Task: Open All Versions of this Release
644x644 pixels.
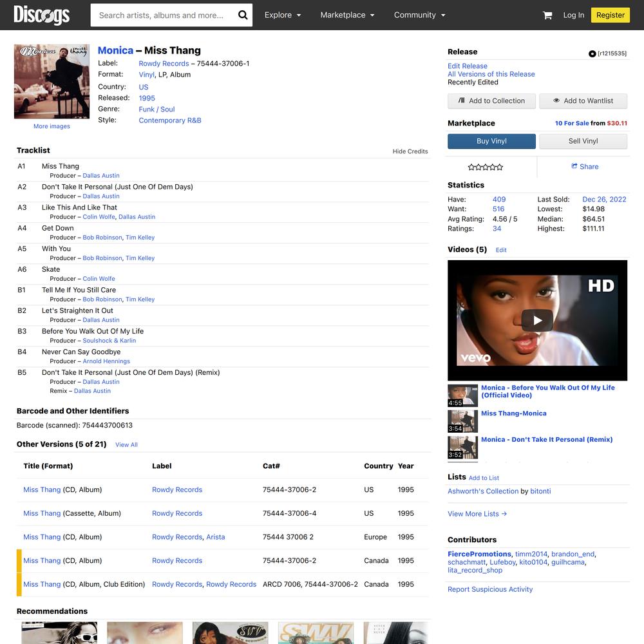Action: [491, 74]
